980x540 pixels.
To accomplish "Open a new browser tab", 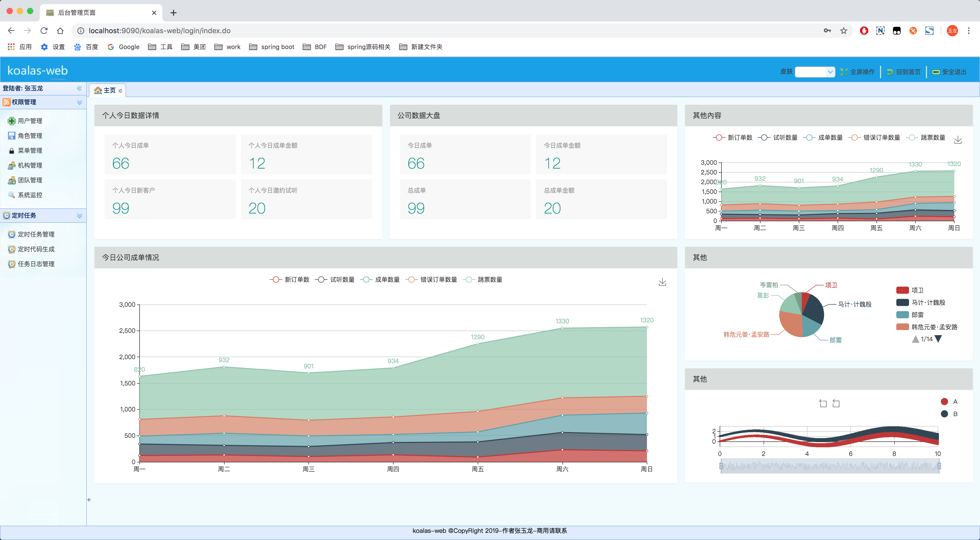I will (173, 13).
